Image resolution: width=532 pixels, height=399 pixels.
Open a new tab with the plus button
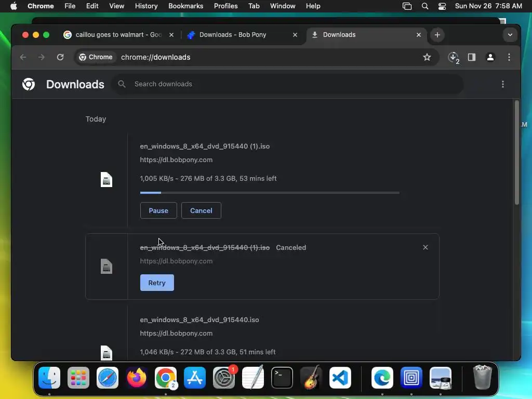437,35
